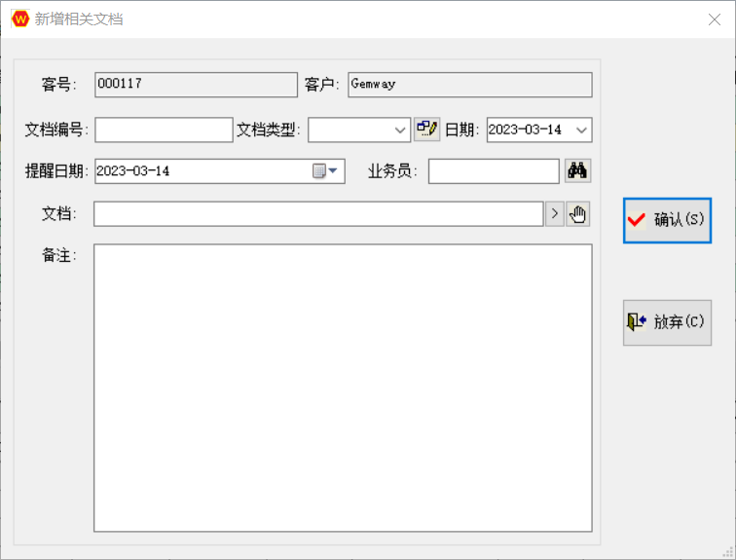Expand the 文档类型 dropdown

pos(400,130)
